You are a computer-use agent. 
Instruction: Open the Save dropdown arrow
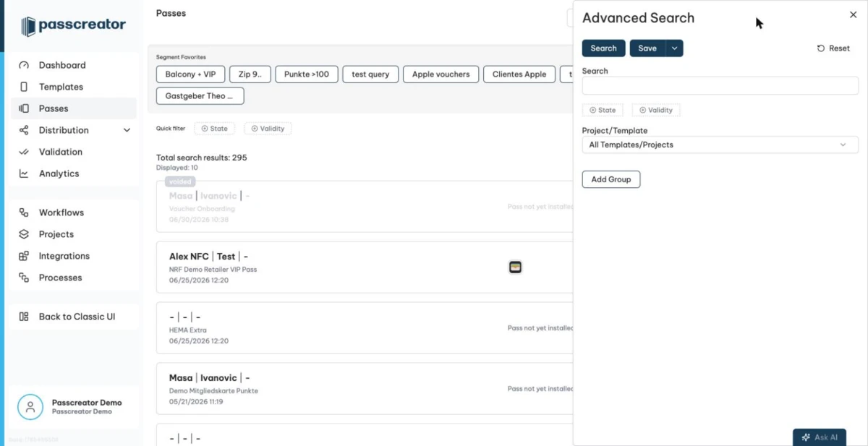coord(674,48)
